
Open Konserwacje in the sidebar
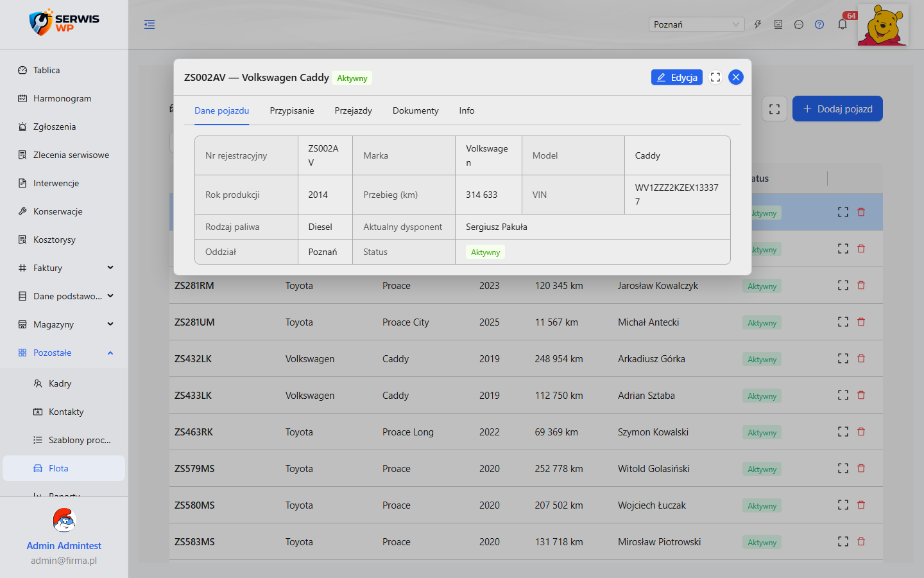[64, 211]
